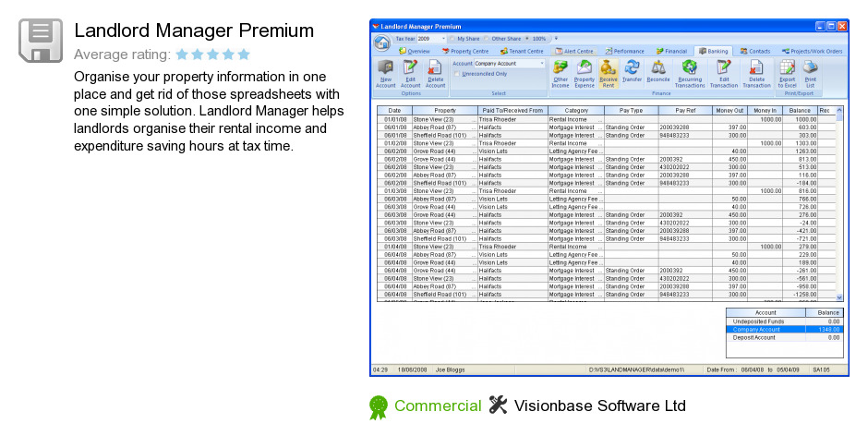This screenshot has height=448, width=868.
Task: Click the Edit Transaction icon
Action: tap(724, 68)
